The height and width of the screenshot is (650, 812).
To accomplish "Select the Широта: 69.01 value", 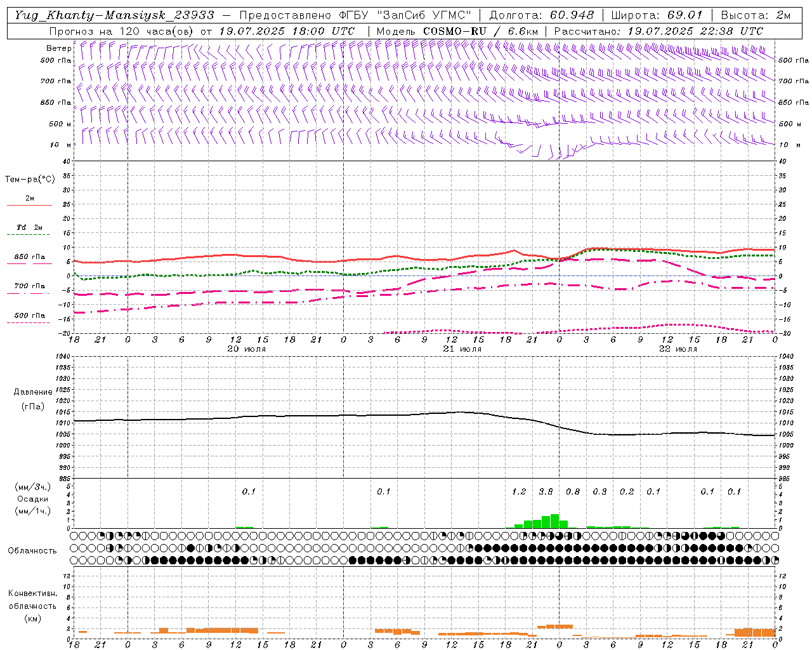I will [x=657, y=15].
